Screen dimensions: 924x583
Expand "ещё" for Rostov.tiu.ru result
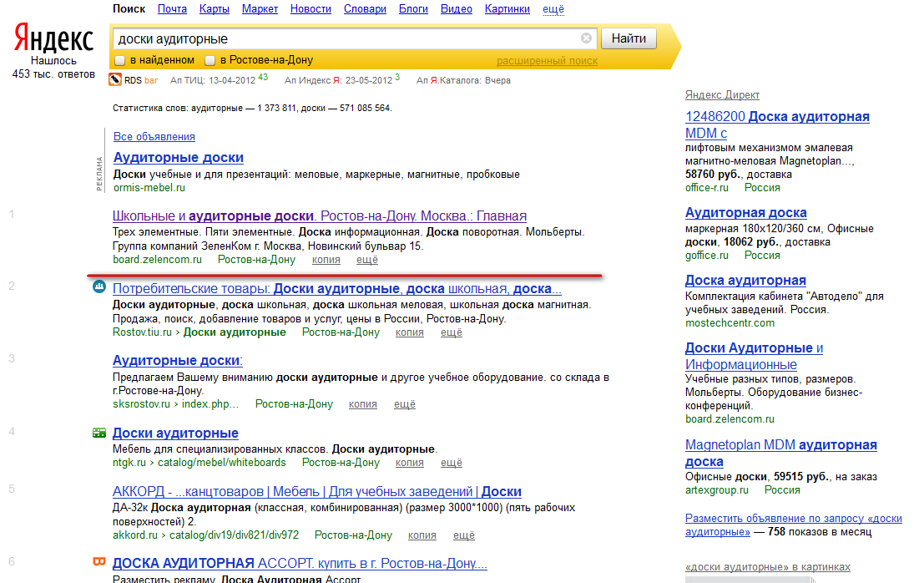pos(452,332)
